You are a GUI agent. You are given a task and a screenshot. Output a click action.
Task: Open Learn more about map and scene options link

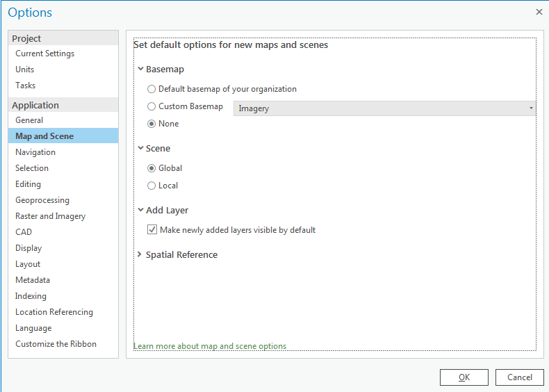pyautogui.click(x=209, y=346)
